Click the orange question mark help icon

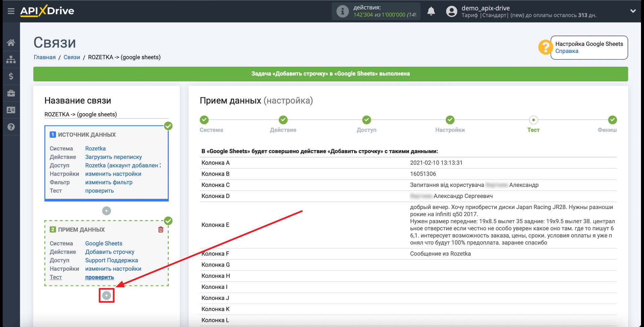point(545,47)
